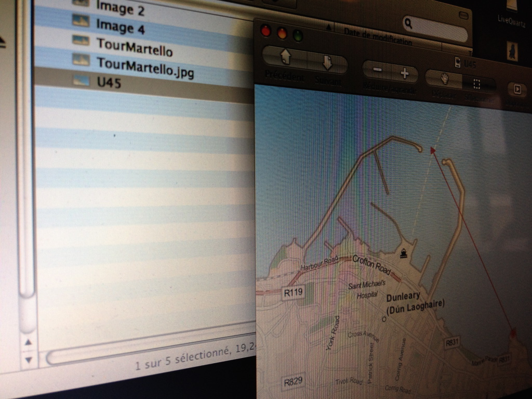
Task: Zoom in with the plus button
Action: pyautogui.click(x=404, y=73)
